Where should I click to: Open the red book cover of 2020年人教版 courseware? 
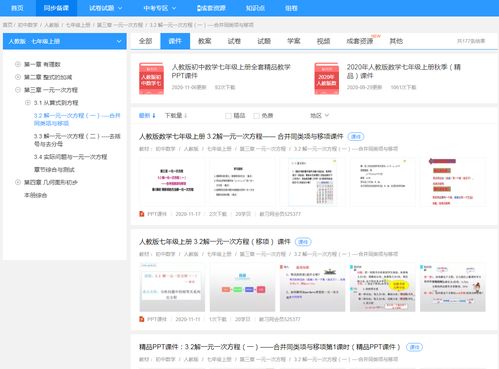[327, 79]
